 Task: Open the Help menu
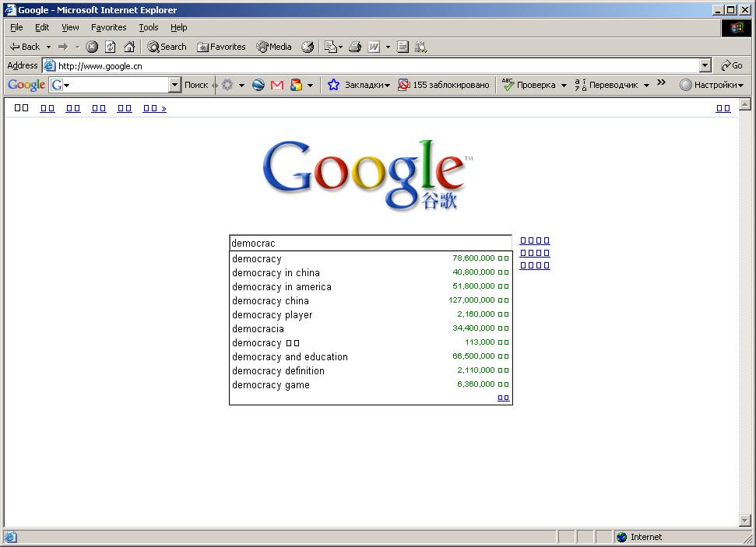click(x=178, y=27)
